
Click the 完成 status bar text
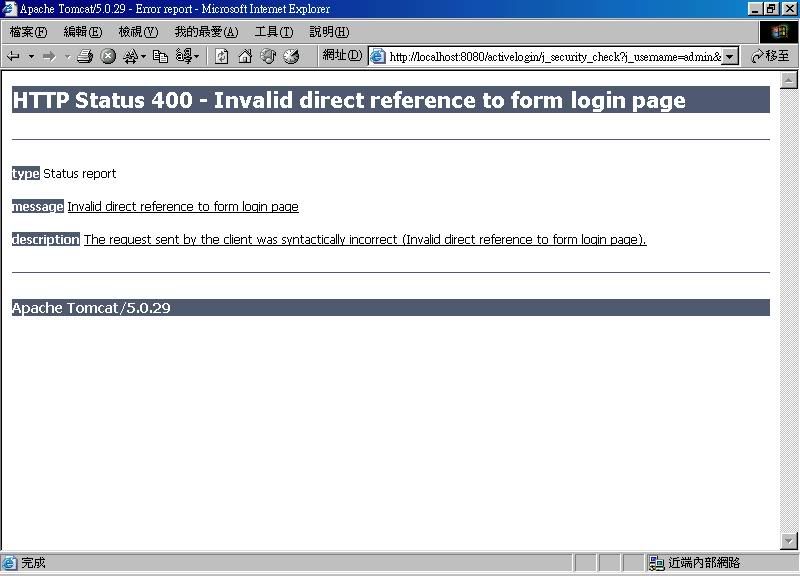point(33,563)
